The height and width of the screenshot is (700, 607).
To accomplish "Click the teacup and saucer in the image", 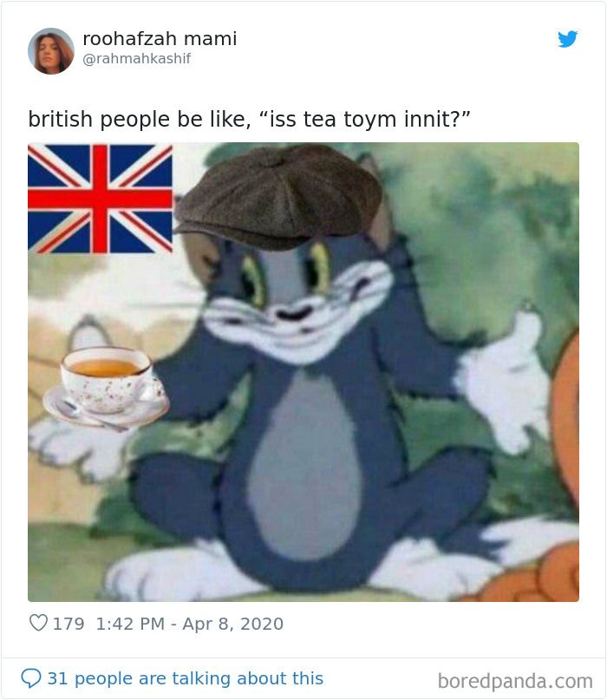I will 106,388.
